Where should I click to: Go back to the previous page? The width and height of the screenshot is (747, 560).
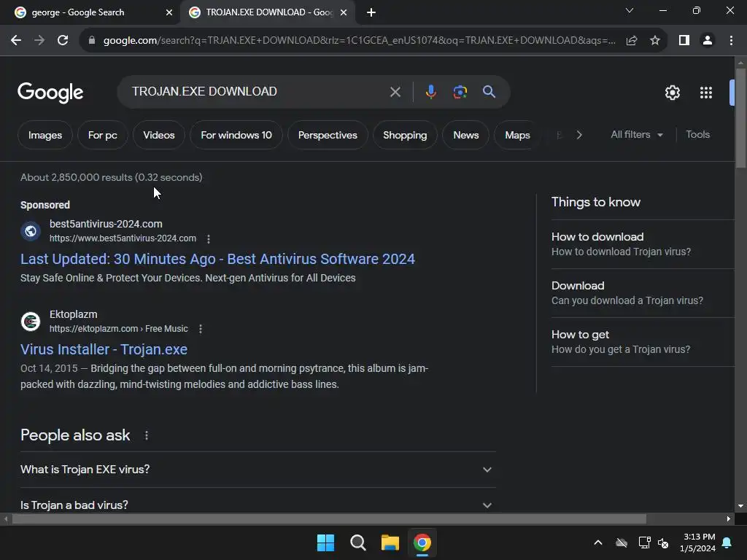(x=16, y=41)
